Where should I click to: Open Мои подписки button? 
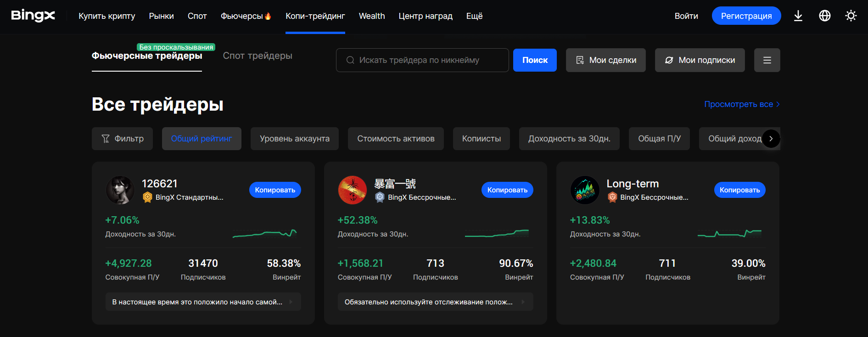click(700, 60)
